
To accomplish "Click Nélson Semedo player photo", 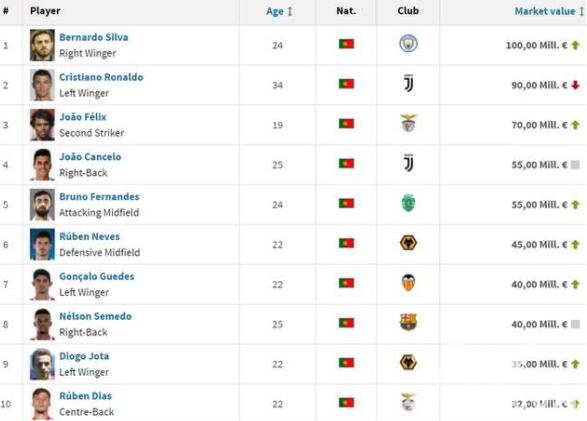I will pos(42,324).
